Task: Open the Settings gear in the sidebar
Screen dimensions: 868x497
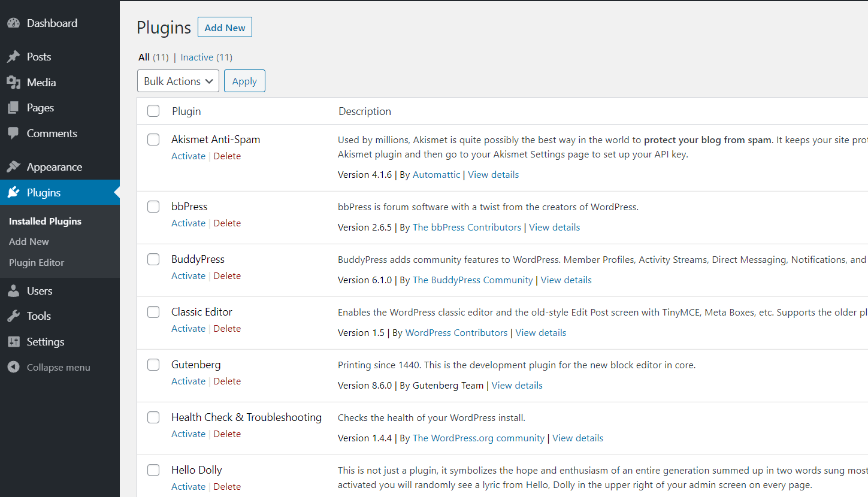Action: tap(13, 341)
